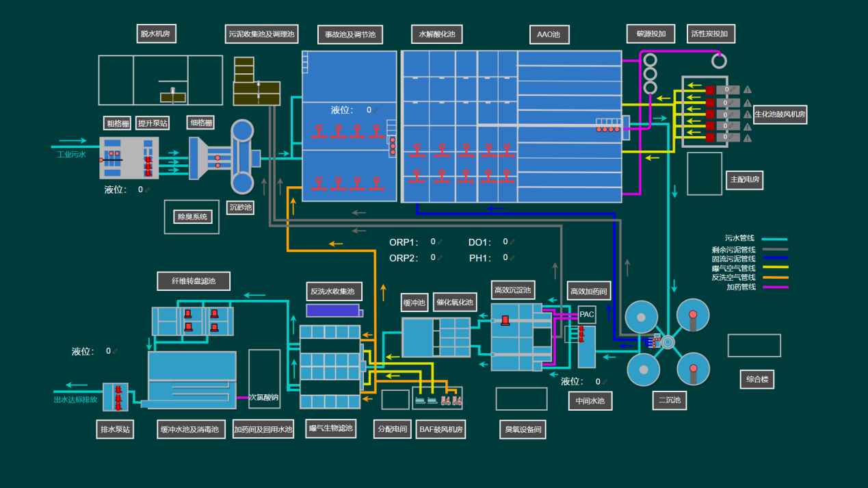The width and height of the screenshot is (868, 488).
Task: Click the magenta 加药管线 legend line
Action: tap(774, 287)
